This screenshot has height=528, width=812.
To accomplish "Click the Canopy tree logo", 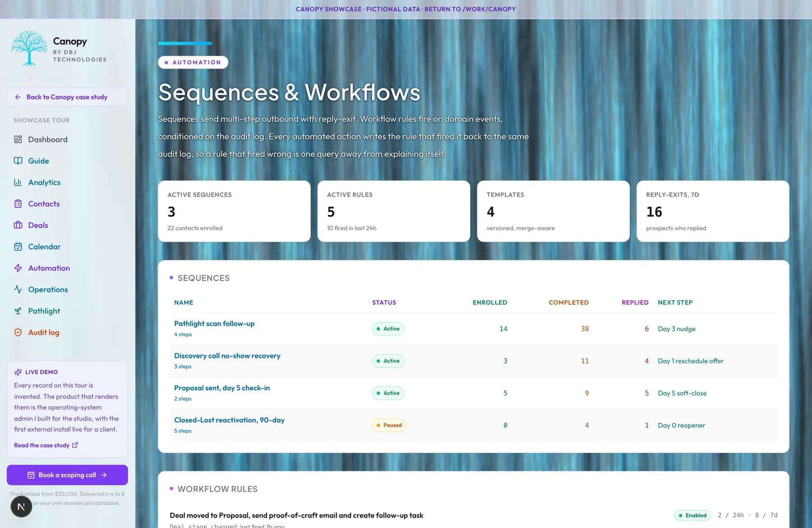I will pos(29,49).
